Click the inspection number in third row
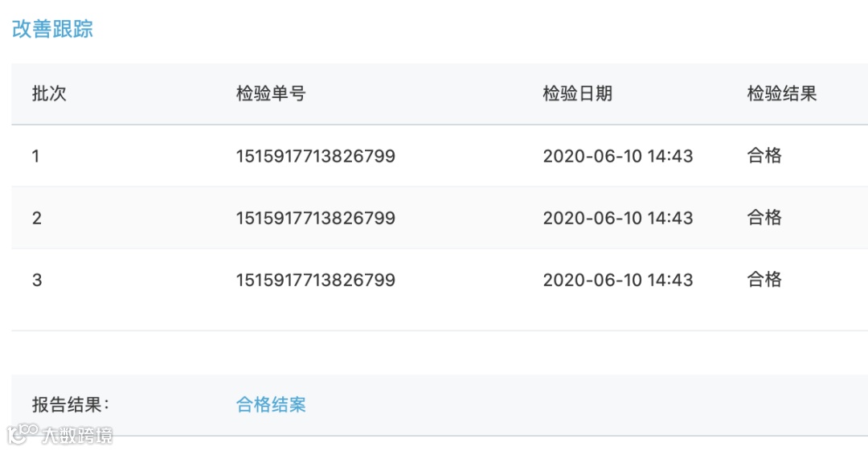 pos(316,280)
